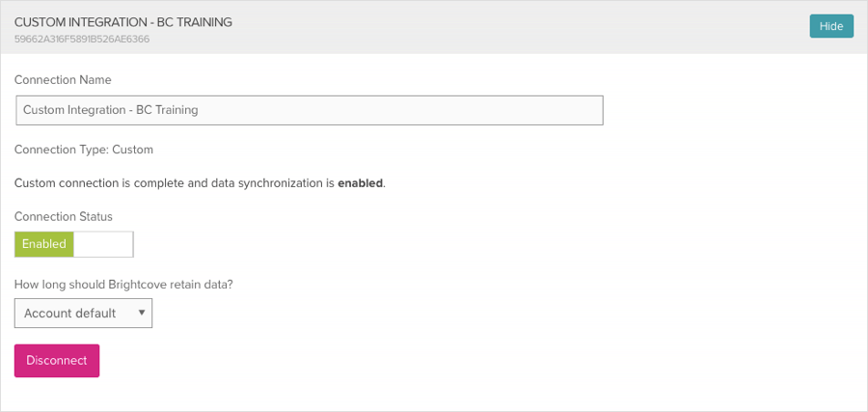Click the data retention dropdown arrow
Viewport: 868px width, 412px height.
142,313
